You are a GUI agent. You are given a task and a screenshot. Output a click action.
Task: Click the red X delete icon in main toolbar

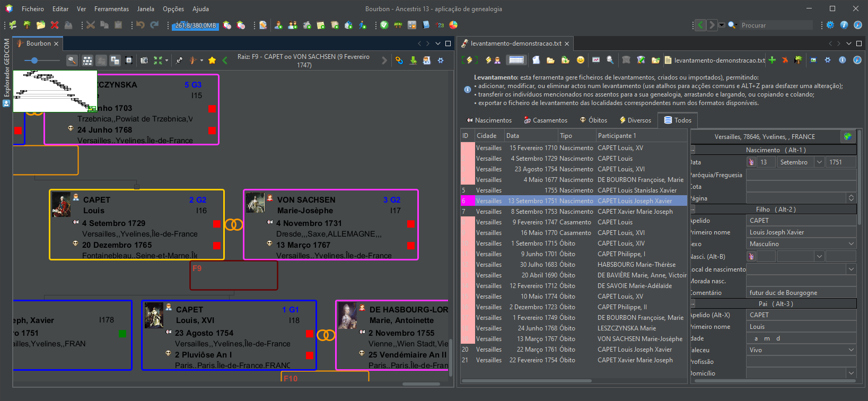click(54, 25)
